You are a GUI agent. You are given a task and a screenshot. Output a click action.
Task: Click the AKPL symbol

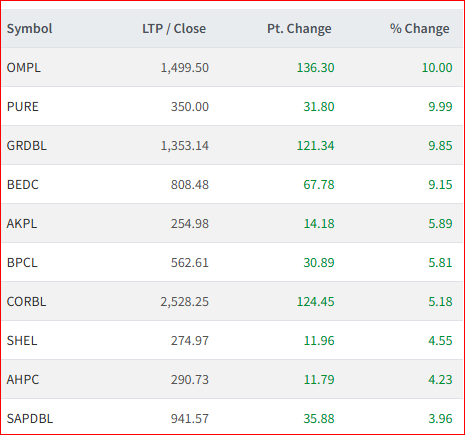22,224
